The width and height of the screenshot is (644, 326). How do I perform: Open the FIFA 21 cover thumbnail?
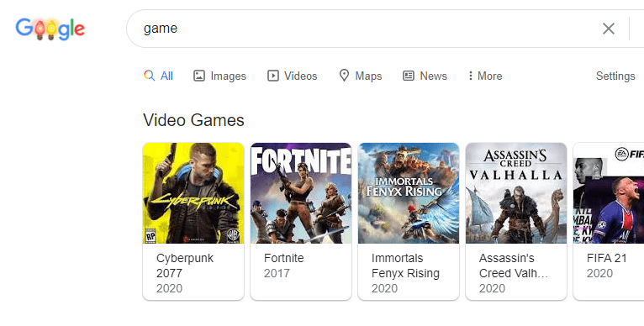tap(609, 193)
